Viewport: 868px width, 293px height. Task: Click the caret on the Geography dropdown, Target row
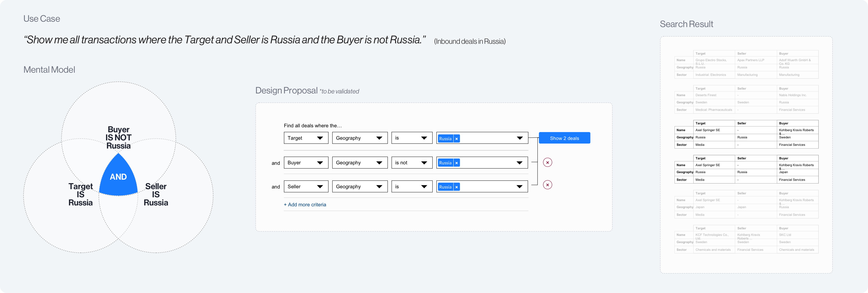click(x=380, y=138)
